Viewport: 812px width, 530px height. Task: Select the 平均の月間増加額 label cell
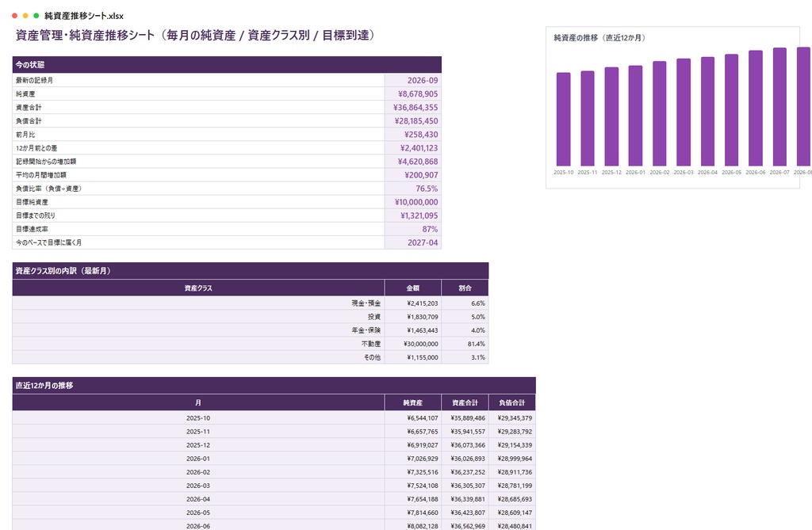198,175
